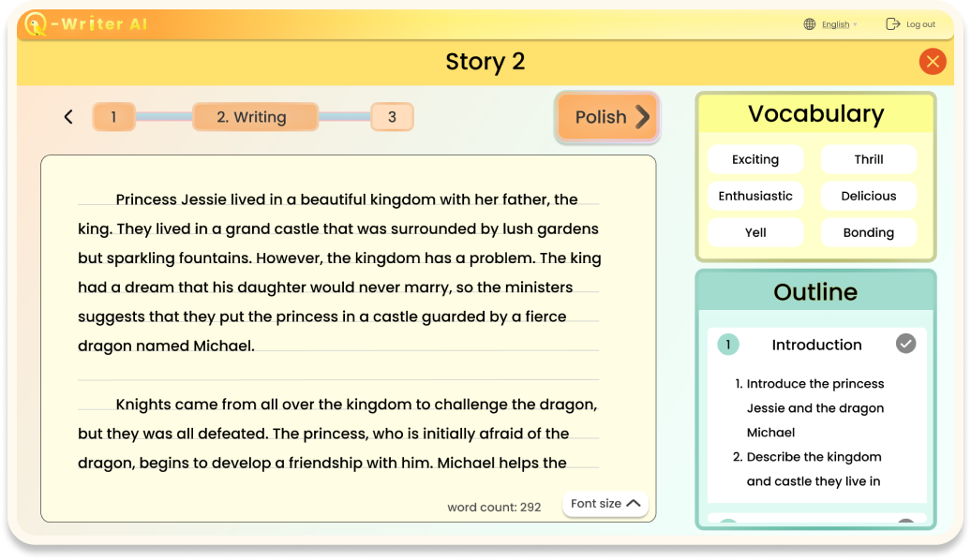
Task: Click the word count: 292 label
Action: click(x=494, y=508)
